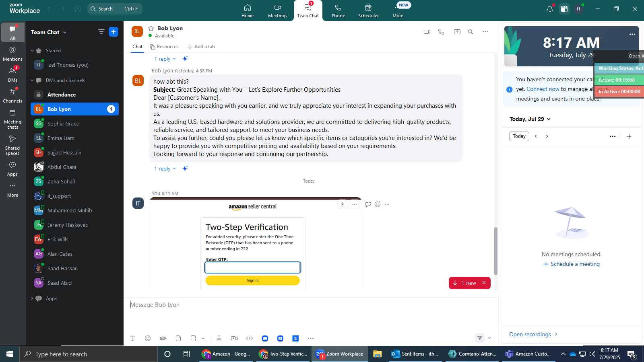Reply to the 8:11 AM image message

coord(368,204)
